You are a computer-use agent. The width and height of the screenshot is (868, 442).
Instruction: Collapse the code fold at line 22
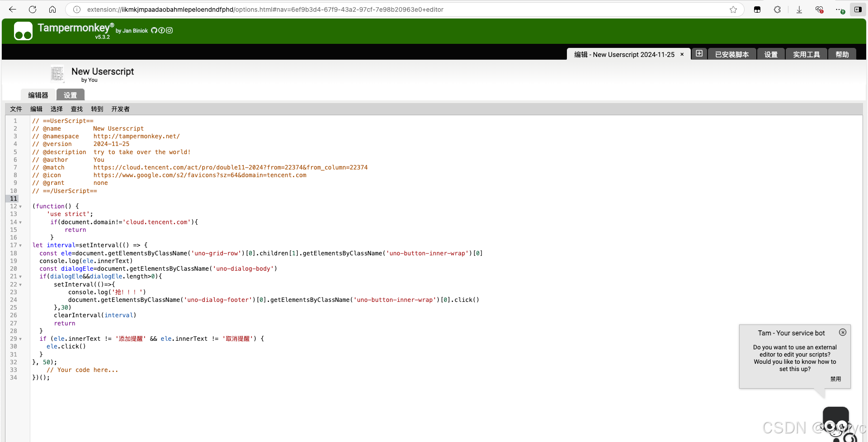[20, 285]
